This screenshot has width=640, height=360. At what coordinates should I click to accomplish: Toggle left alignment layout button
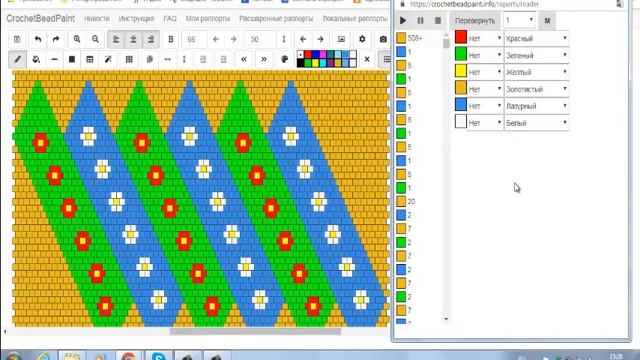click(x=116, y=39)
